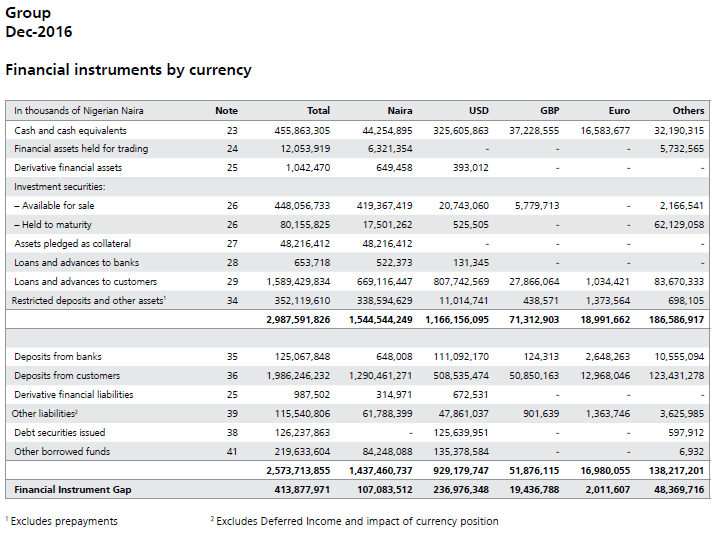Click note number 23 for Cash row
Image resolution: width=726 pixels, height=534 pixels.
[x=232, y=131]
